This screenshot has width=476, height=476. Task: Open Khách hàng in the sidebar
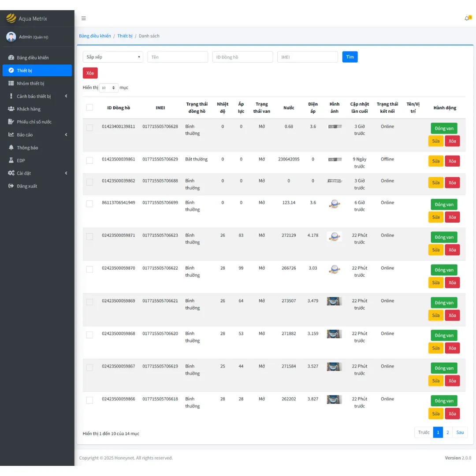click(29, 109)
